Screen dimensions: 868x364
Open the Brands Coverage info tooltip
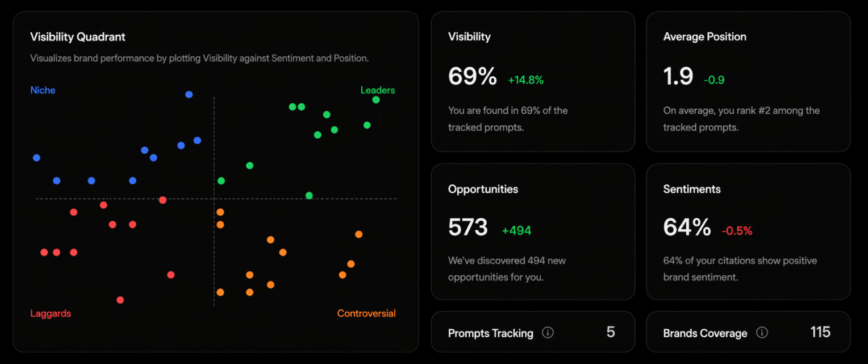[763, 332]
